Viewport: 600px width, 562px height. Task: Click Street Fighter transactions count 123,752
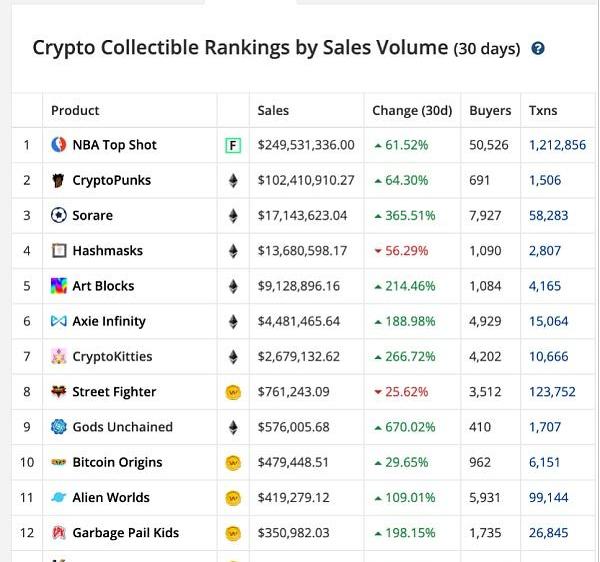point(552,392)
